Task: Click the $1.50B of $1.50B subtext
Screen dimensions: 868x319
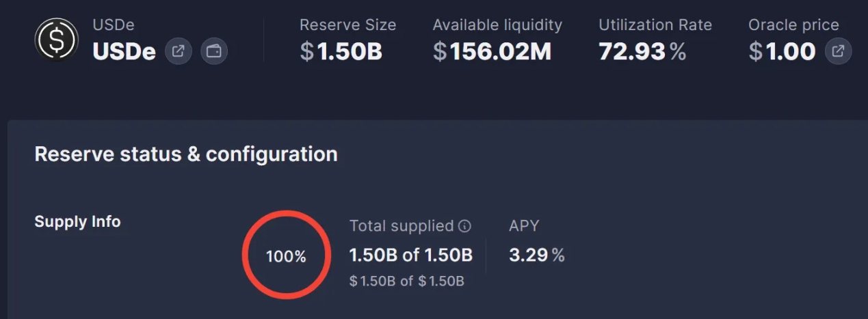Action: (407, 281)
